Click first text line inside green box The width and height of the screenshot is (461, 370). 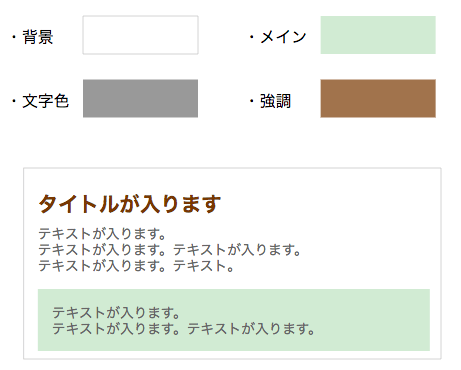(116, 313)
